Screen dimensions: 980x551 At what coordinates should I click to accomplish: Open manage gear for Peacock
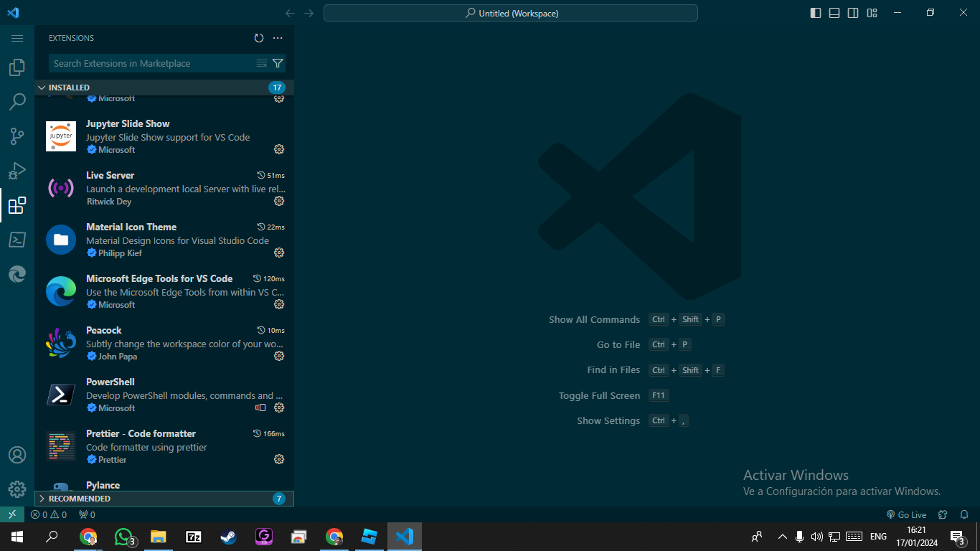click(279, 356)
